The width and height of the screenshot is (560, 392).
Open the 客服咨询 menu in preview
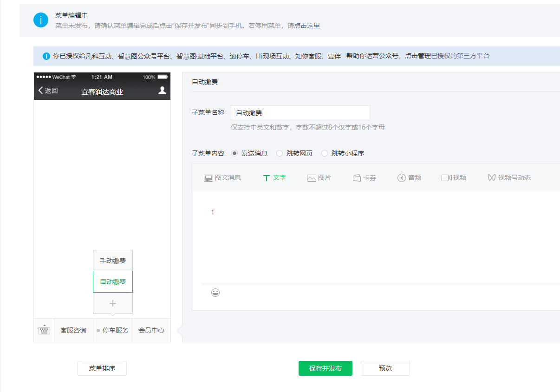point(73,330)
